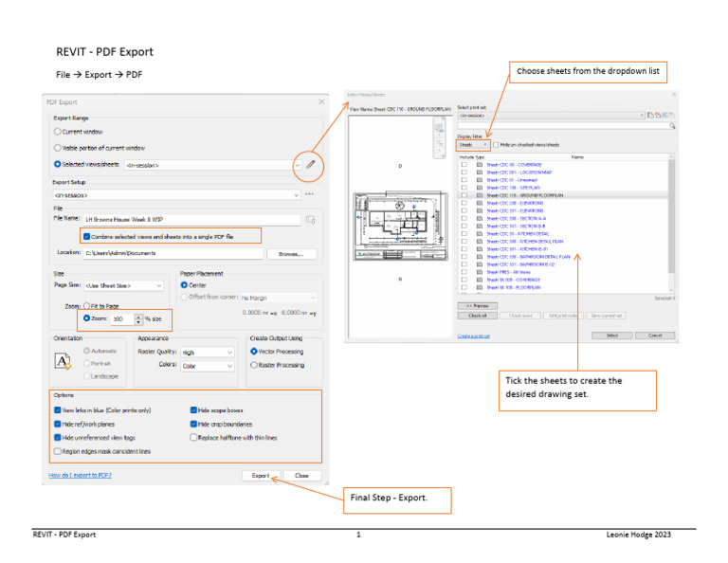Click Cancel in the Select Views/Sheets dialog
This screenshot has width=728, height=563.
tap(655, 336)
